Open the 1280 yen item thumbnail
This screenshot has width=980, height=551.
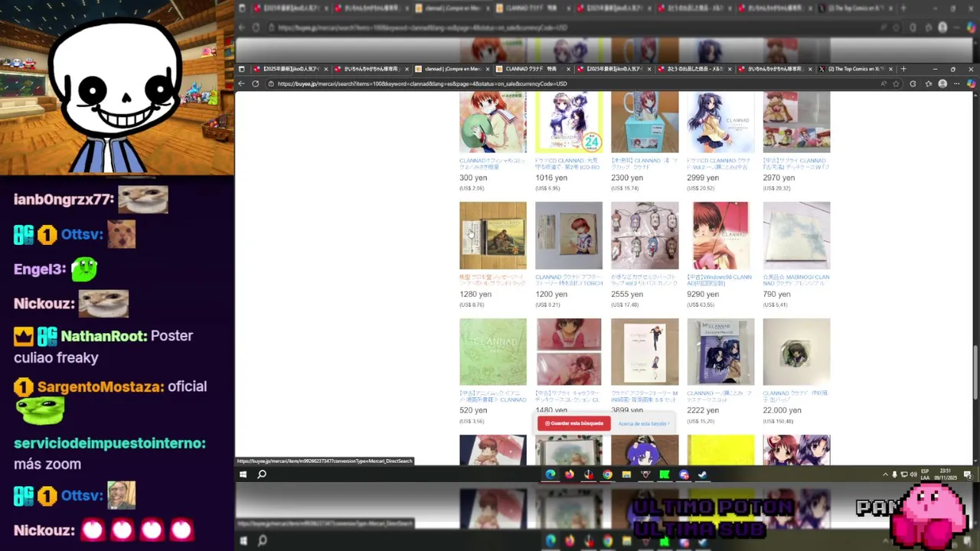click(x=493, y=236)
